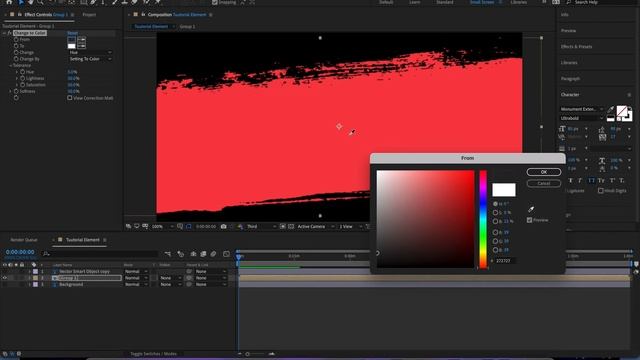This screenshot has height=360, width=640.
Task: Select the G green radio button
Action: (x=495, y=241)
